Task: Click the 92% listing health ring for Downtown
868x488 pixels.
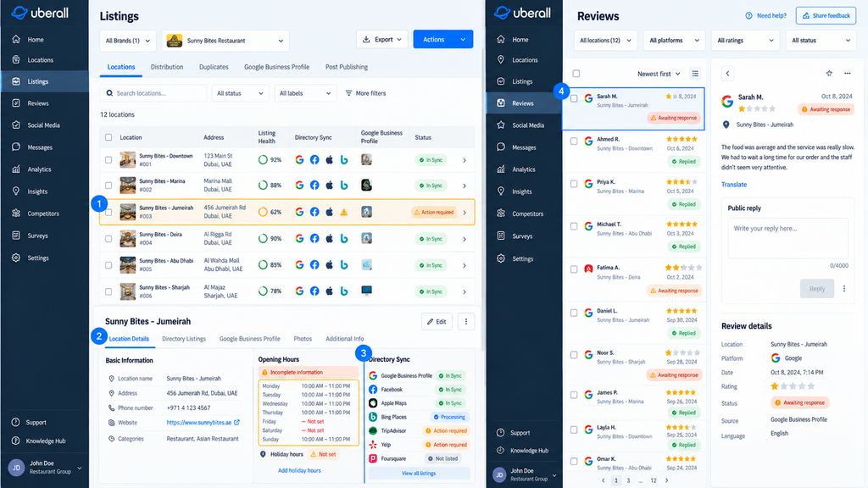Action: click(x=263, y=160)
